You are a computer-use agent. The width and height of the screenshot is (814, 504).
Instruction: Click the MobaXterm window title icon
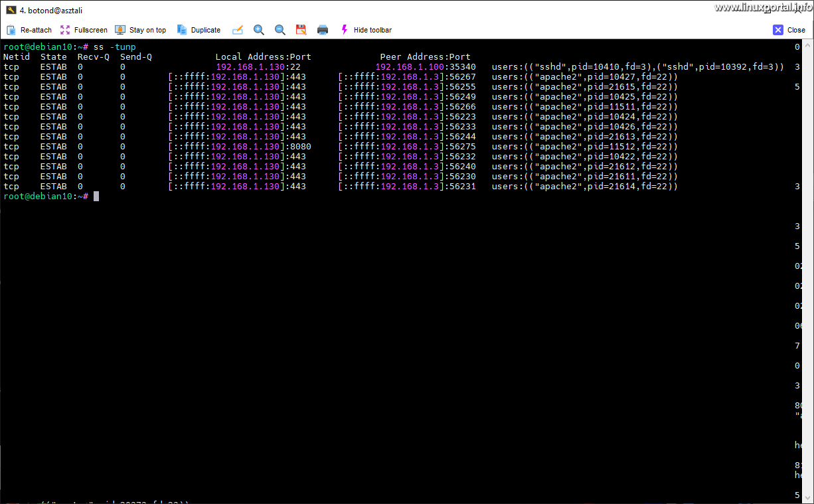pyautogui.click(x=11, y=10)
